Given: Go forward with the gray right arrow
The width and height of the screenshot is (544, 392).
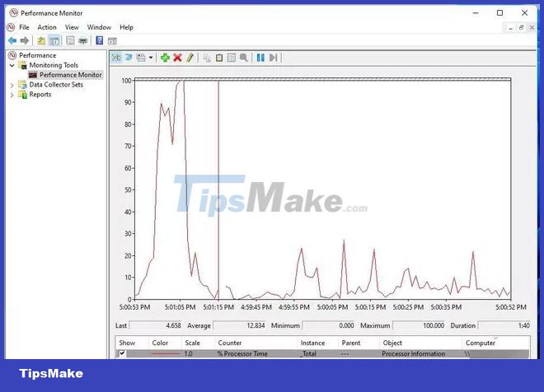Looking at the screenshot, I should tap(24, 41).
